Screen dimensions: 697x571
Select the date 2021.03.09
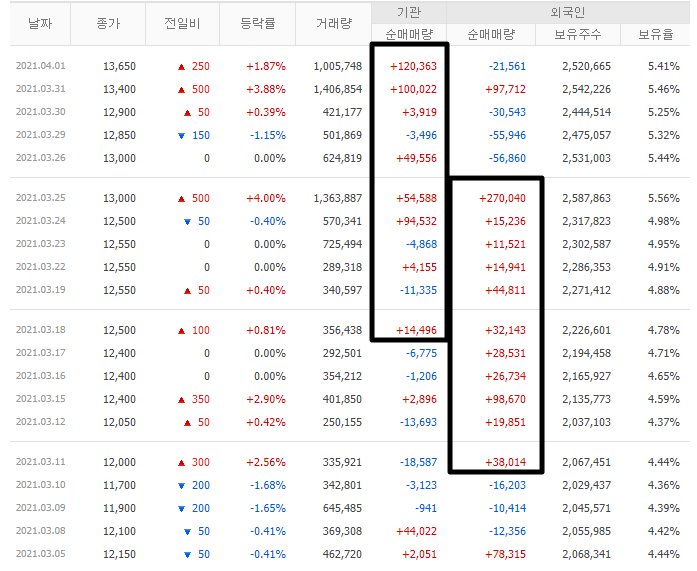point(40,508)
